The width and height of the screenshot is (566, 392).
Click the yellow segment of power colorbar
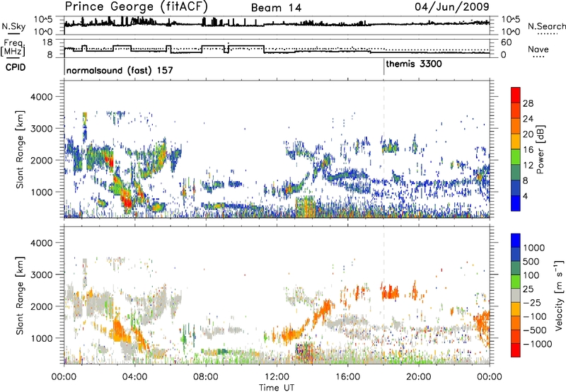point(516,142)
